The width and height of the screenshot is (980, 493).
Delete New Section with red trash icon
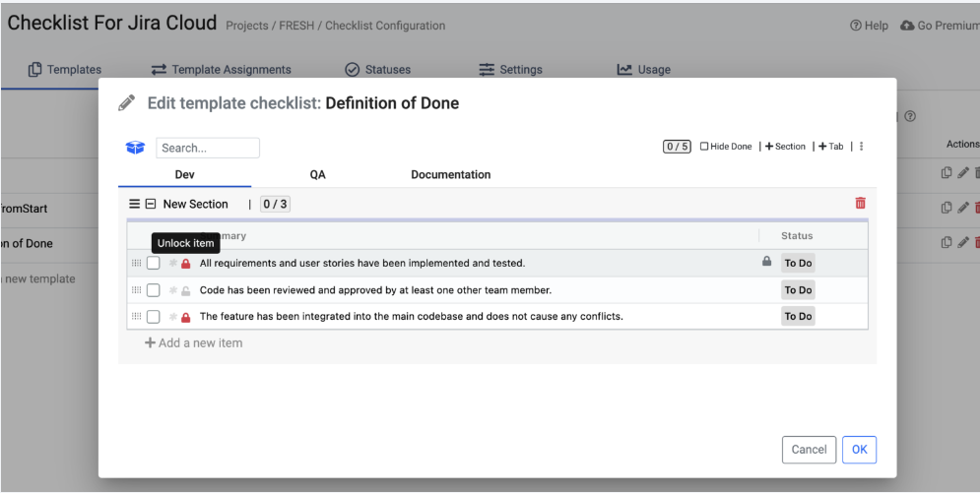pos(860,203)
